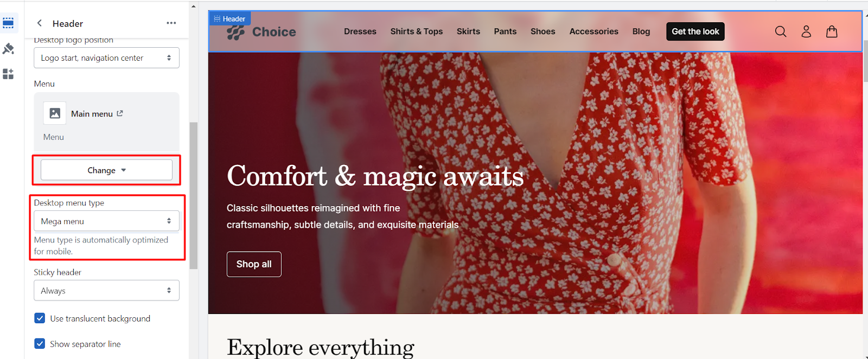Open Desktop logo position dropdown
Viewport: 868px width, 359px height.
point(106,58)
